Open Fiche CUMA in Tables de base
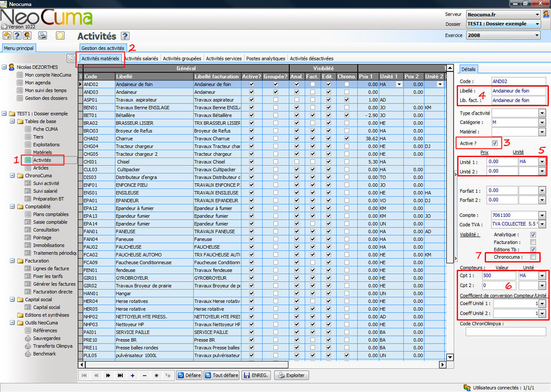The image size is (551, 392). click(x=45, y=129)
